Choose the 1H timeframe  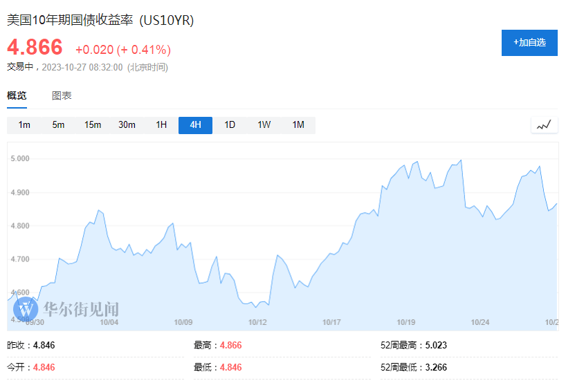tap(161, 125)
